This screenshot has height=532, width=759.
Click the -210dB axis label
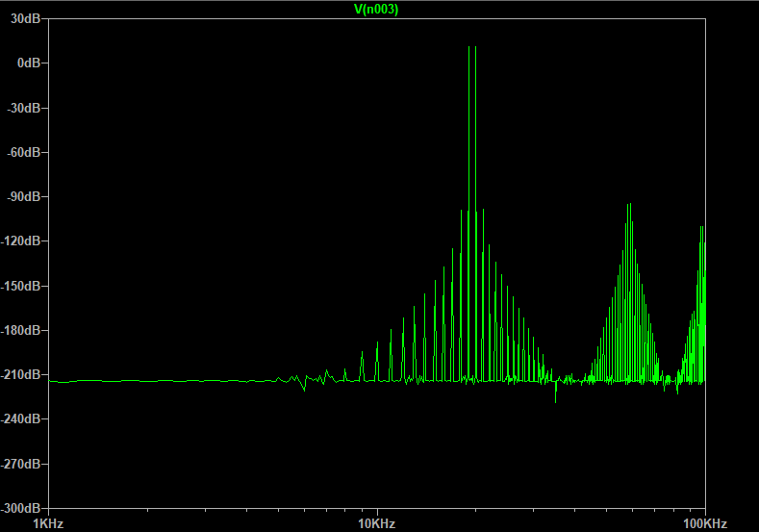tap(21, 374)
